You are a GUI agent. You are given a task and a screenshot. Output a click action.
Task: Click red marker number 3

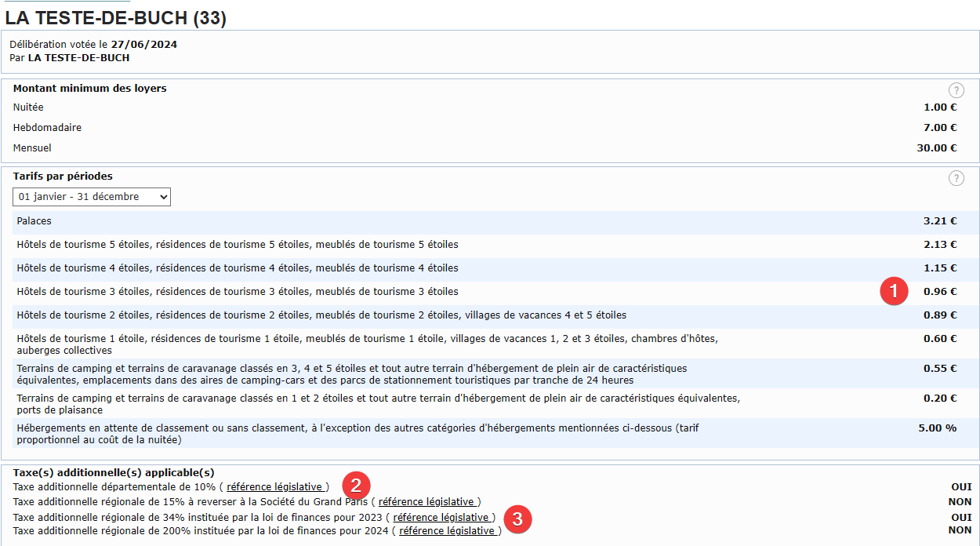pyautogui.click(x=517, y=519)
